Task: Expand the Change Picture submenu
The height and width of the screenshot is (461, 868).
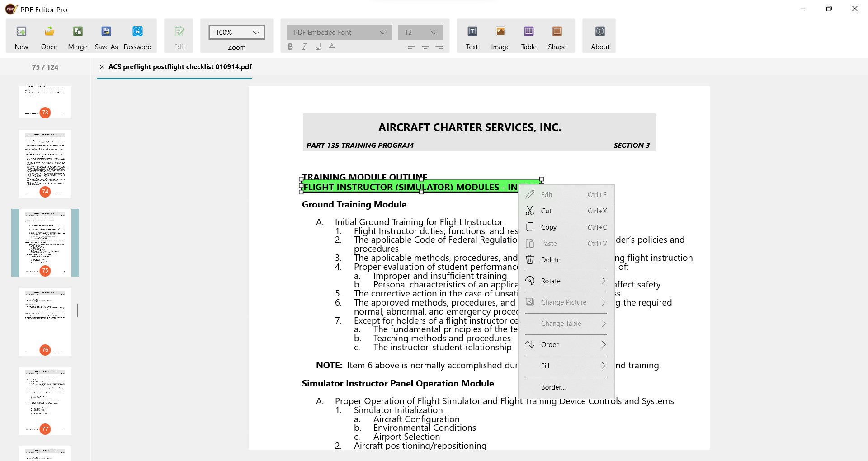Action: (x=566, y=302)
